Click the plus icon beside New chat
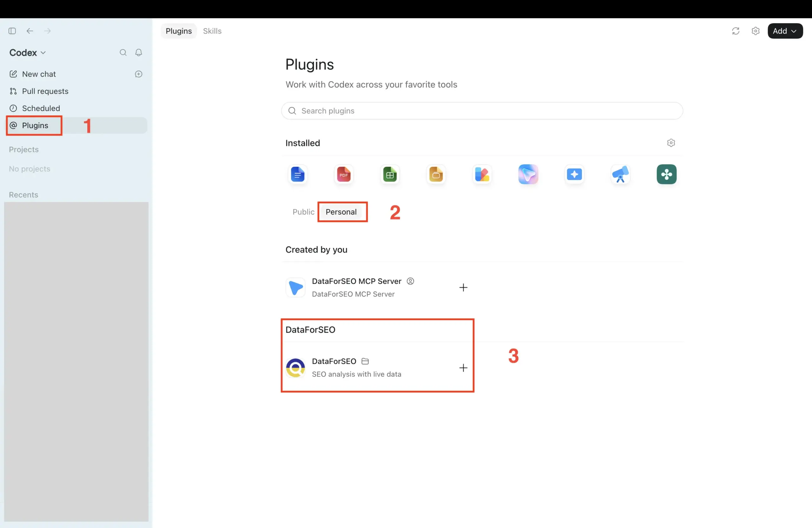Screen dimensions: 812x528 point(139,74)
